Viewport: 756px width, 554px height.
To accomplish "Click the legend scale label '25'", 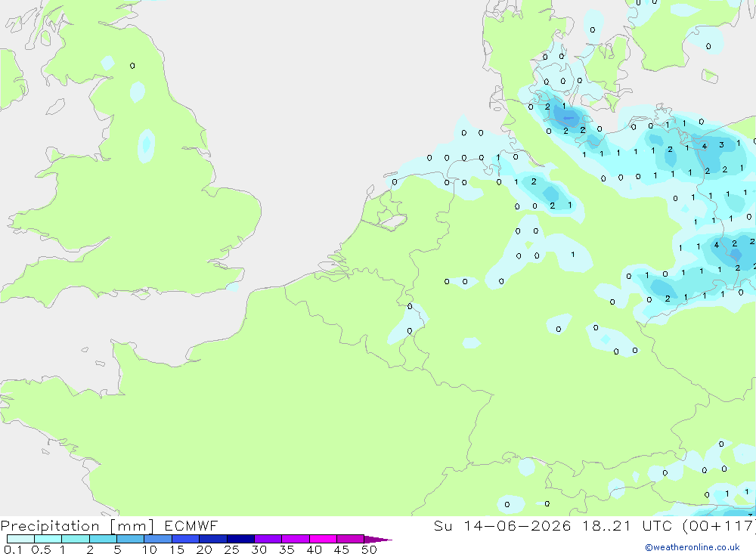I will pos(231,549).
